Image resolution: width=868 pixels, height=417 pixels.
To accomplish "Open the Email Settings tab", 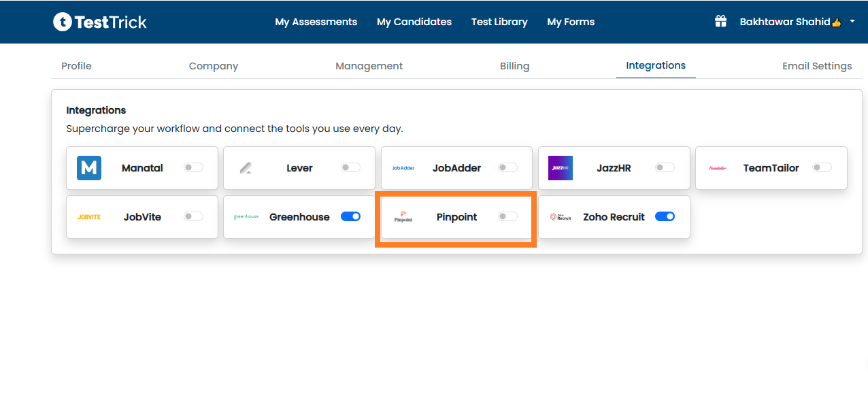I will (x=817, y=66).
